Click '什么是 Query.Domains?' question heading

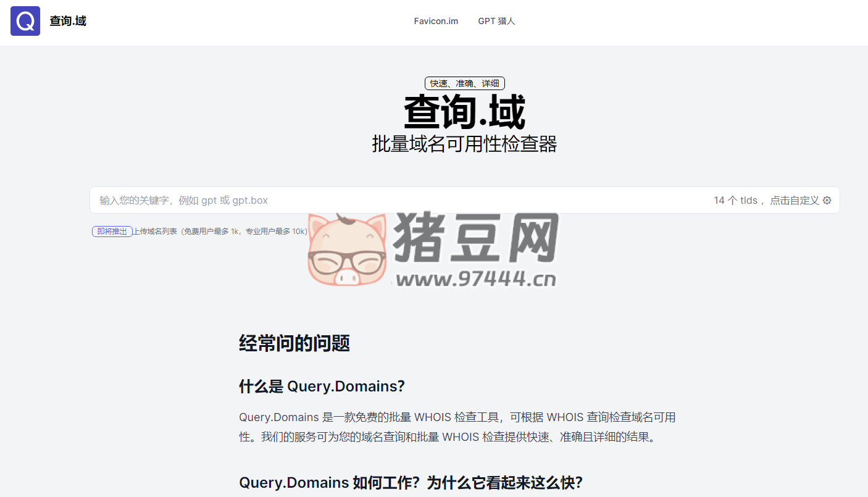point(322,386)
